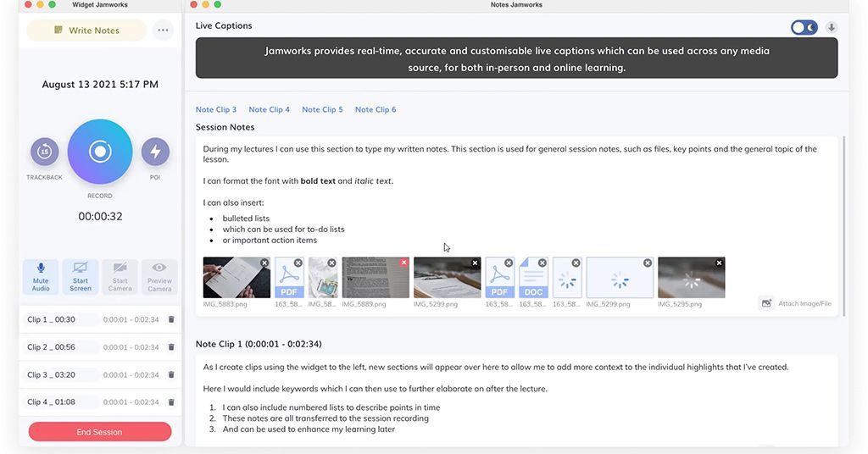Viewport: 868px width, 454px height.
Task: Mute audio with the microphone icon
Action: click(x=41, y=276)
